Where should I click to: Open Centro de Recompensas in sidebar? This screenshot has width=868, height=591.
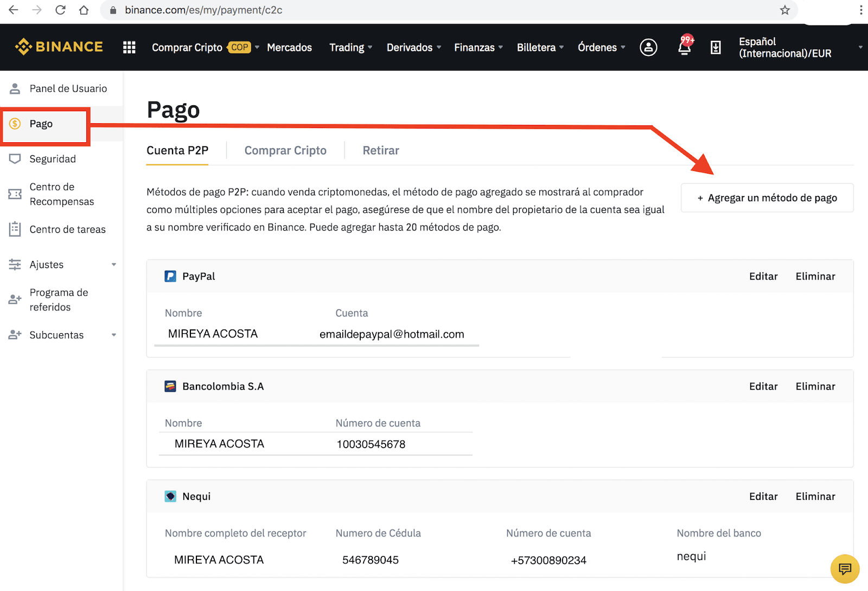pos(61,194)
